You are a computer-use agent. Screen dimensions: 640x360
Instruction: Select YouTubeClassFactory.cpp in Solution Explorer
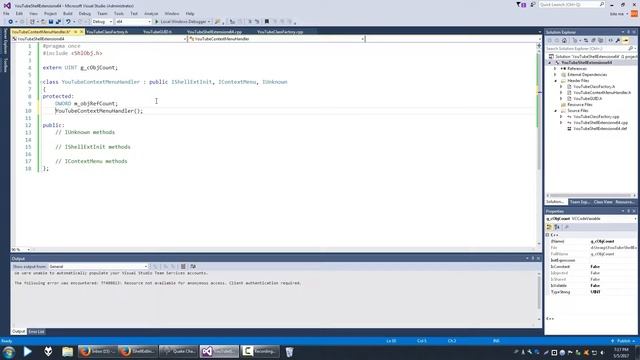click(x=596, y=116)
